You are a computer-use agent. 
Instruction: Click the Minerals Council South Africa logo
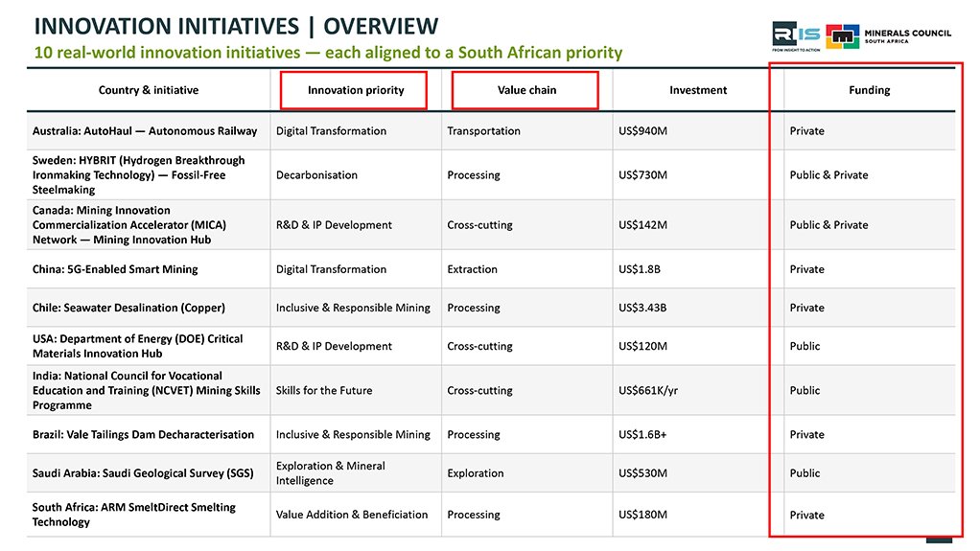(888, 36)
